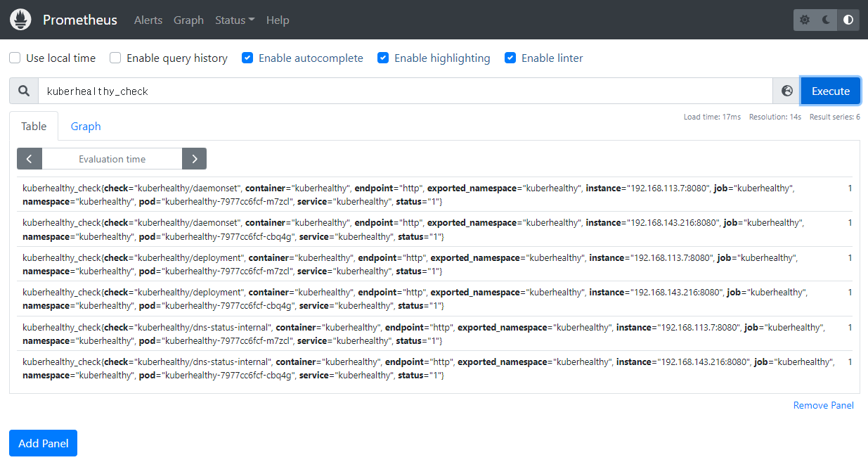The width and height of the screenshot is (868, 467).
Task: Enable query history checkbox
Action: pyautogui.click(x=115, y=58)
